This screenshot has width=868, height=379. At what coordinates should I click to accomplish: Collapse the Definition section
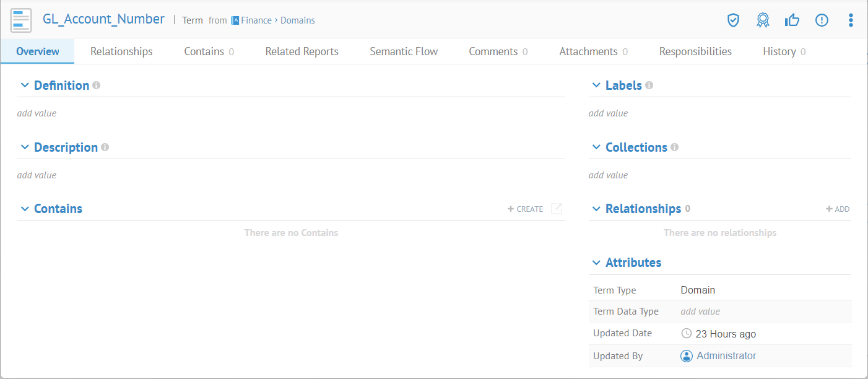pos(25,85)
